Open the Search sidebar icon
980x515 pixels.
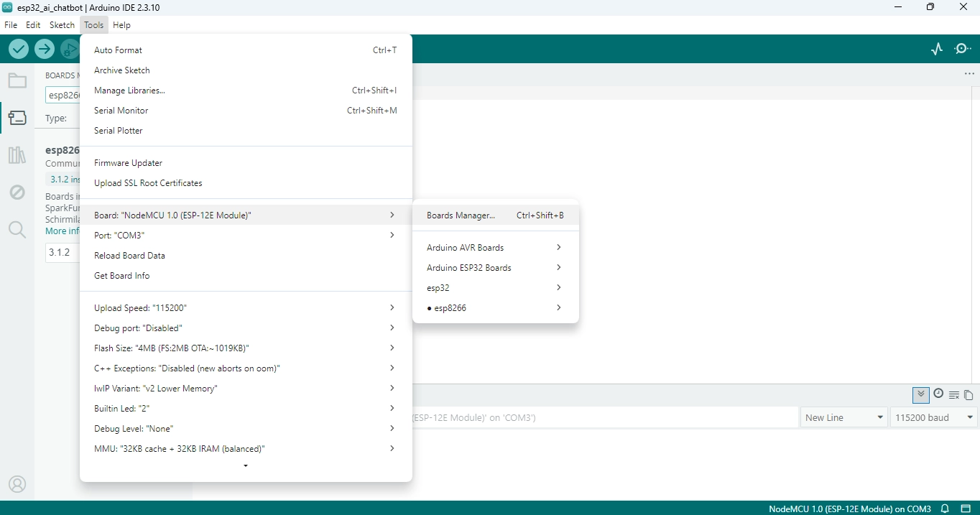pos(17,230)
